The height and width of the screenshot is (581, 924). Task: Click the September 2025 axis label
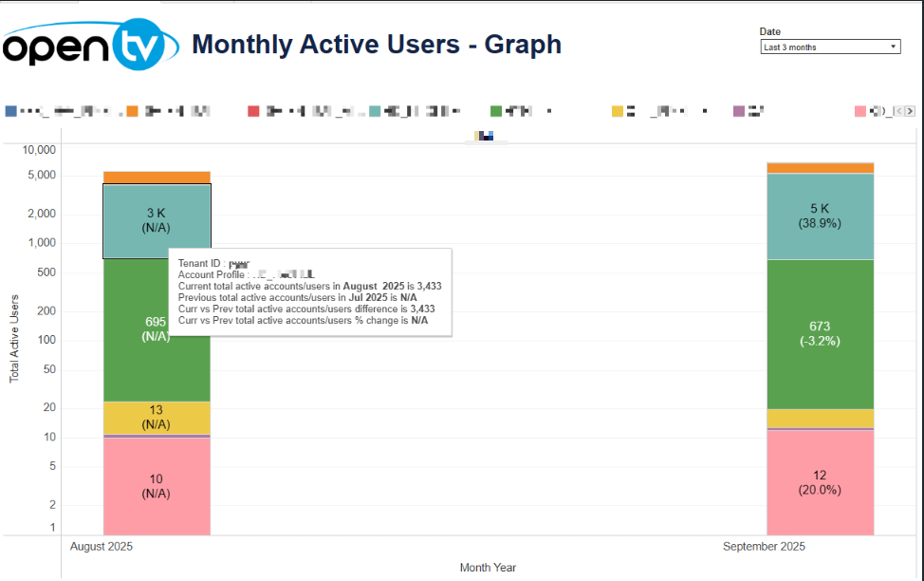(x=764, y=547)
